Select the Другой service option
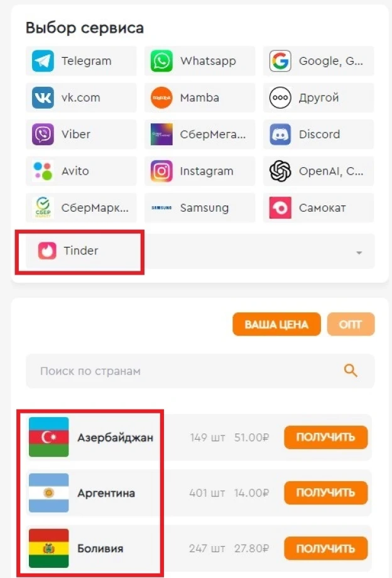The width and height of the screenshot is (392, 578). 318,97
